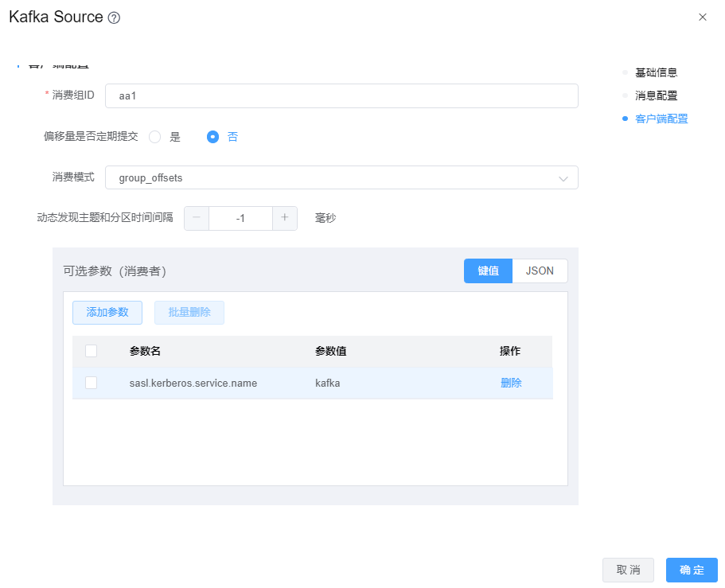This screenshot has width=725, height=588.
Task: Switch to the JSON tab
Action: (x=540, y=271)
